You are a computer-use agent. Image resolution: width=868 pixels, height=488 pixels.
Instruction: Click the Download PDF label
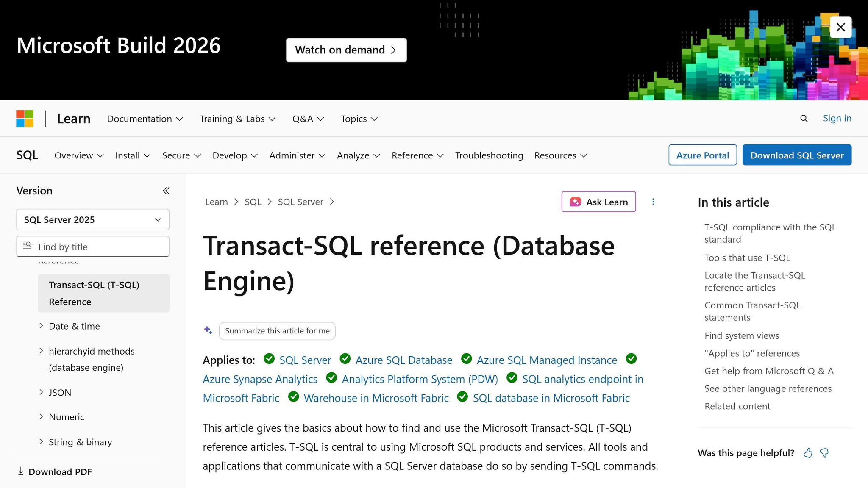pos(60,471)
